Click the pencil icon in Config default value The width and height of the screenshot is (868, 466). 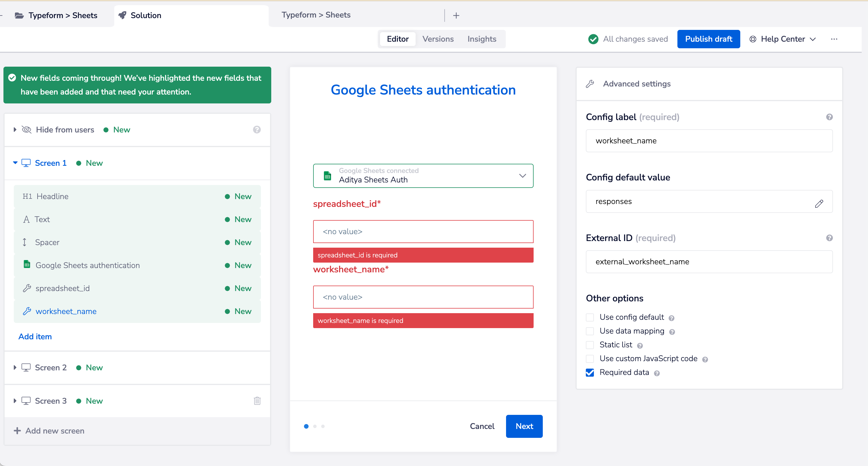(819, 203)
